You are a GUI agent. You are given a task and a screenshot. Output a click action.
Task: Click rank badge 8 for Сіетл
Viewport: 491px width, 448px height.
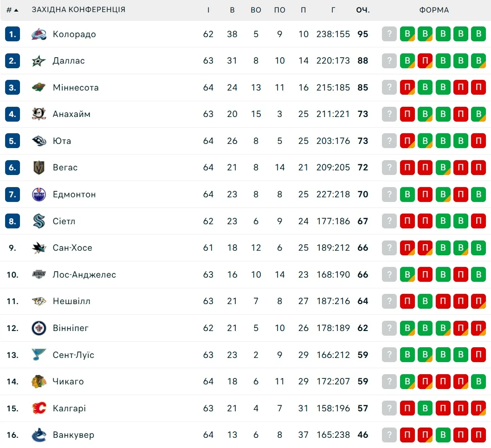(13, 221)
